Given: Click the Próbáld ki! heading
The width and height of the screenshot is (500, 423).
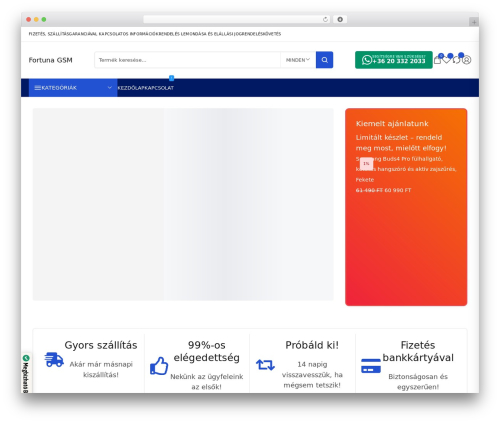Looking at the screenshot, I should (x=312, y=345).
